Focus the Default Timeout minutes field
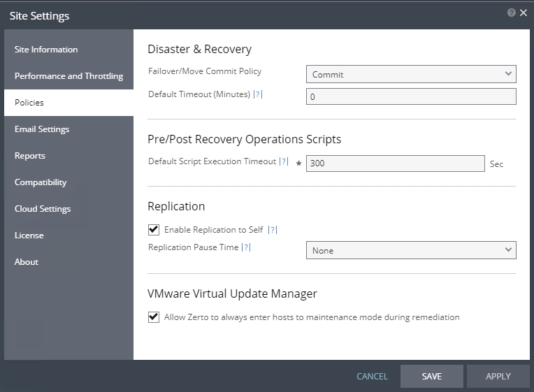 (411, 96)
